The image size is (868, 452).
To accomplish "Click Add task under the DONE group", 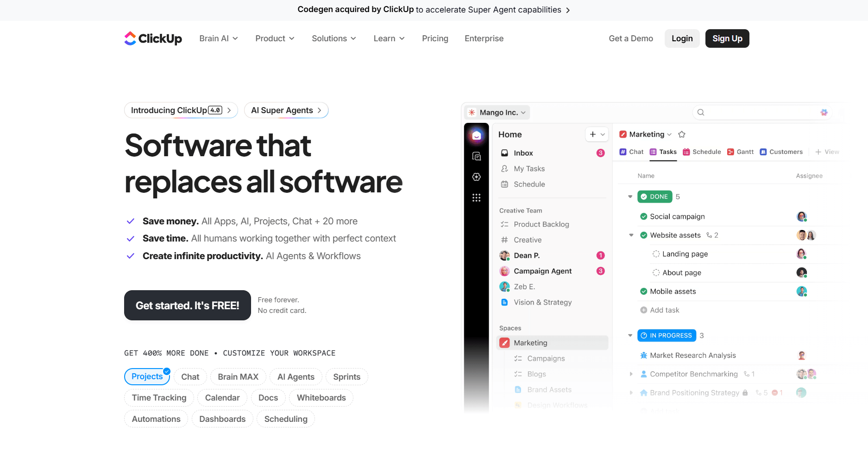I will point(660,310).
